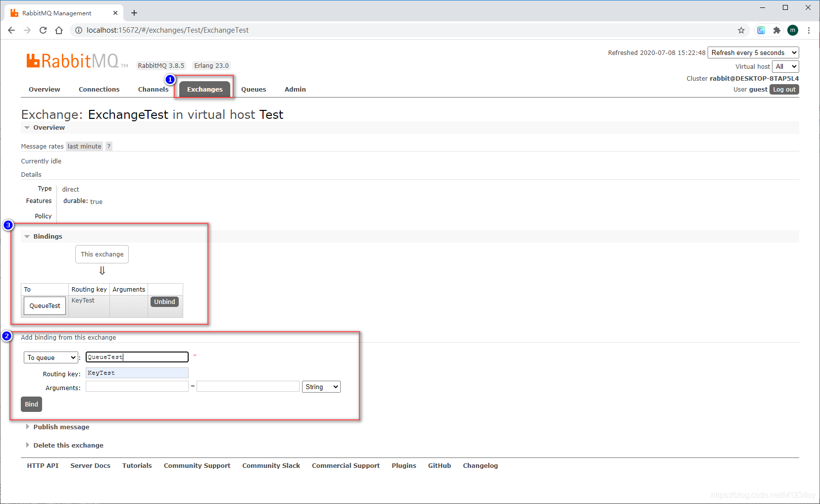Click the Erlang 23.0 version label
820x504 pixels.
point(211,66)
